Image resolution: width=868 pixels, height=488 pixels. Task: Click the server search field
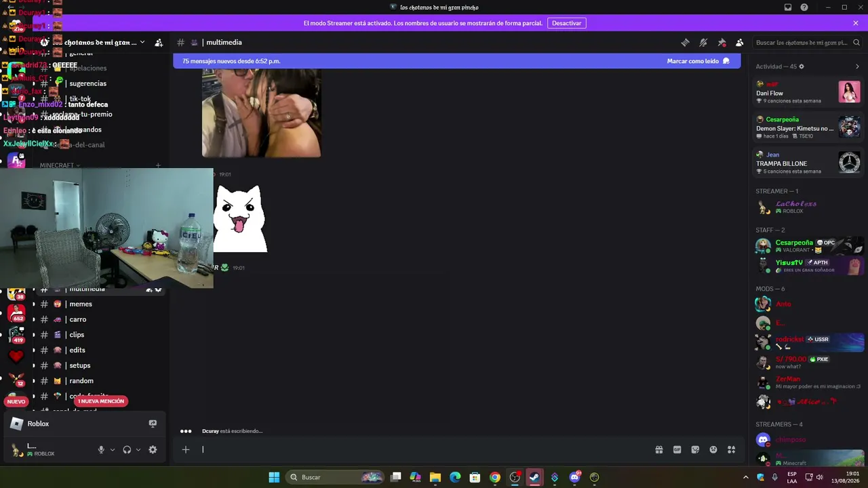807,43
